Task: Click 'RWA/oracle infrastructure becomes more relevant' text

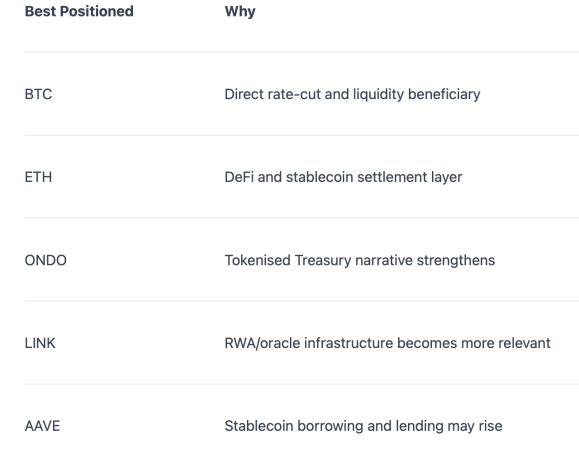Action: (388, 343)
